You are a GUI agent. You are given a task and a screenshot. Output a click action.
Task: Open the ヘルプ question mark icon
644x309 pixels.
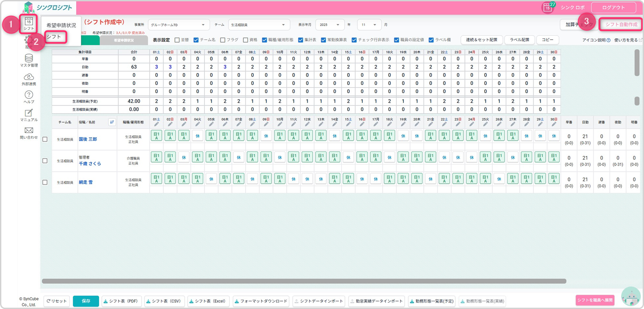point(29,95)
